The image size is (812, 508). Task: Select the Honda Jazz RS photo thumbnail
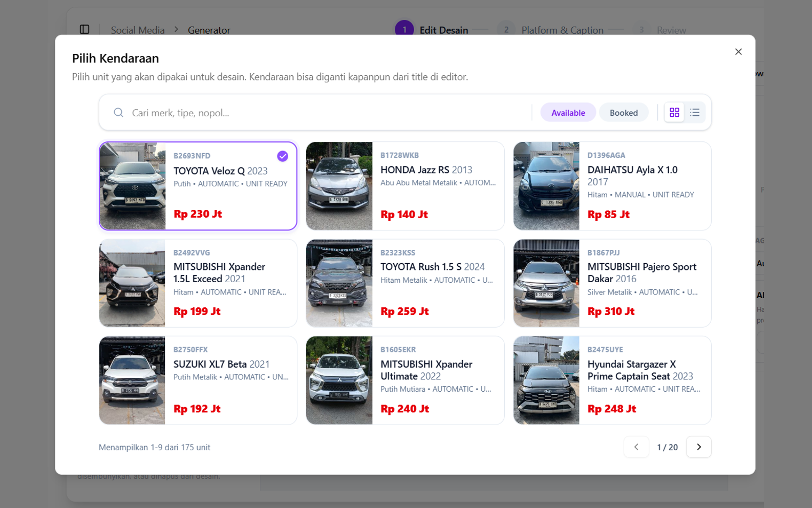click(x=339, y=186)
